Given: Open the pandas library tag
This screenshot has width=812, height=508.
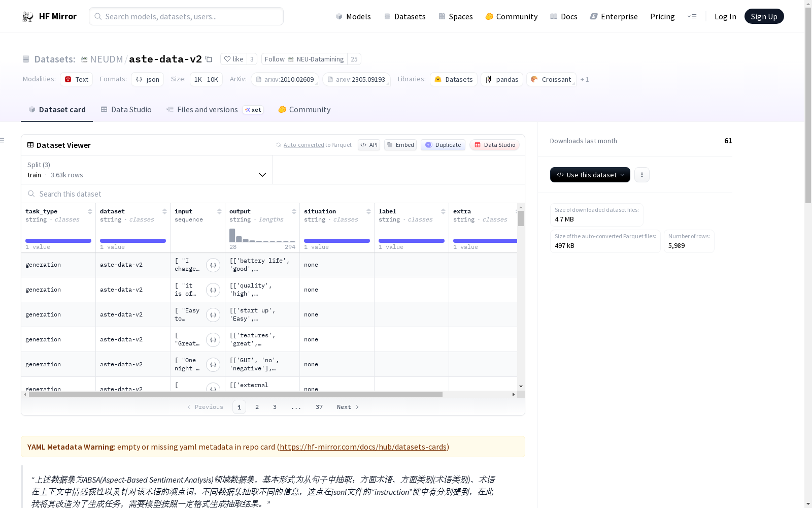Looking at the screenshot, I should click(x=502, y=79).
